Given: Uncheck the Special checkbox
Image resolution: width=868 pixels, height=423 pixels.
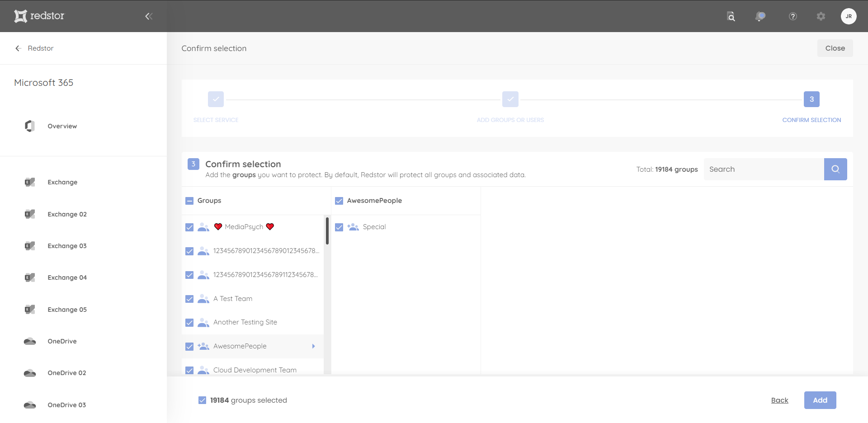Looking at the screenshot, I should pyautogui.click(x=339, y=227).
